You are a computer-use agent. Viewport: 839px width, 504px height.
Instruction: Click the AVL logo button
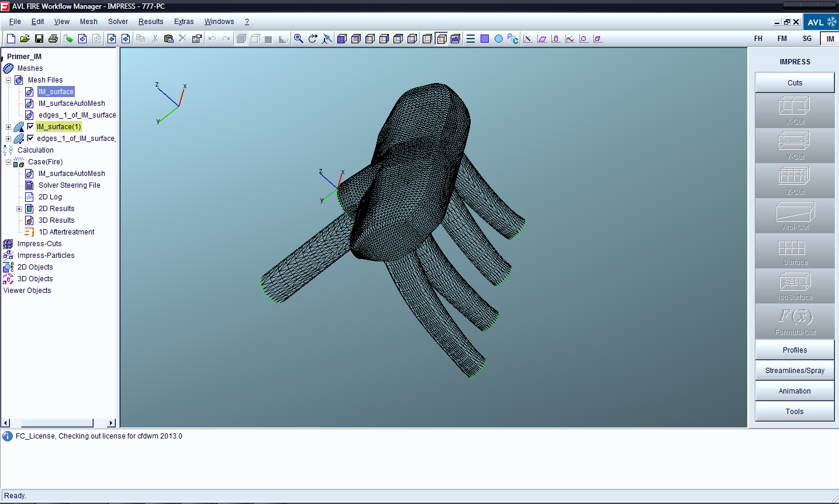coord(821,22)
